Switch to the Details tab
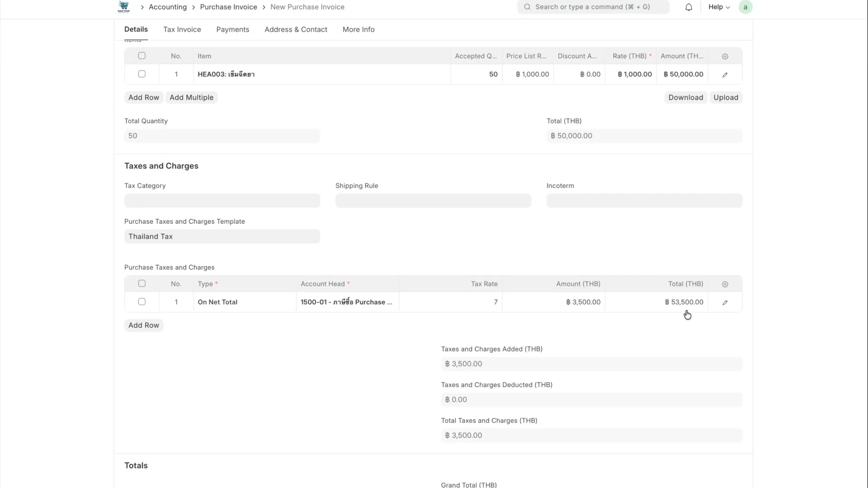The height and width of the screenshot is (488, 868). click(x=136, y=29)
